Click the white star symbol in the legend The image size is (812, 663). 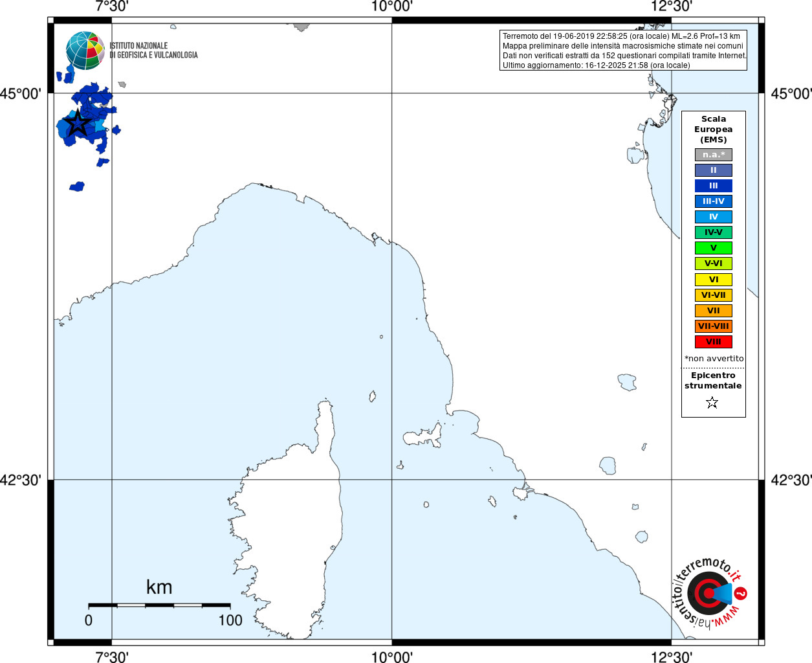(712, 403)
